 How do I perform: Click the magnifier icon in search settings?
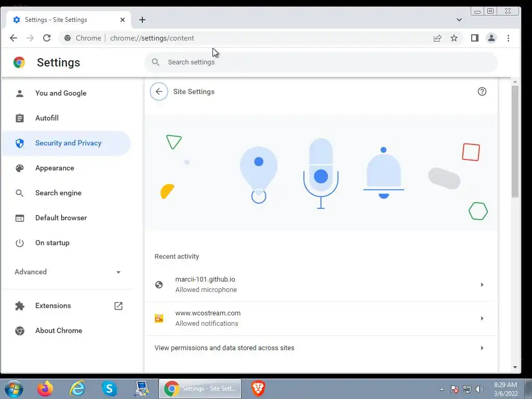point(156,62)
